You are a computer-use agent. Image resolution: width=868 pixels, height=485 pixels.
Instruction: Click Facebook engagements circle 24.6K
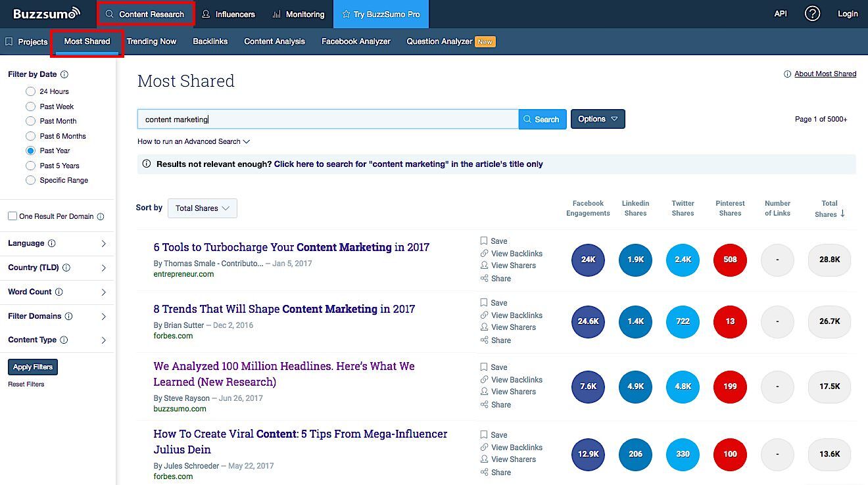pos(588,321)
